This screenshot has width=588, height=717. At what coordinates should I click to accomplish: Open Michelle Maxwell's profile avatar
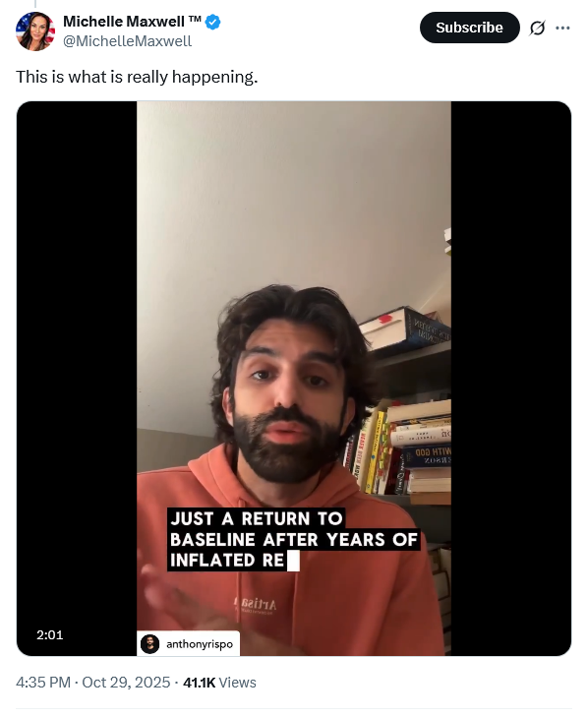tap(35, 31)
